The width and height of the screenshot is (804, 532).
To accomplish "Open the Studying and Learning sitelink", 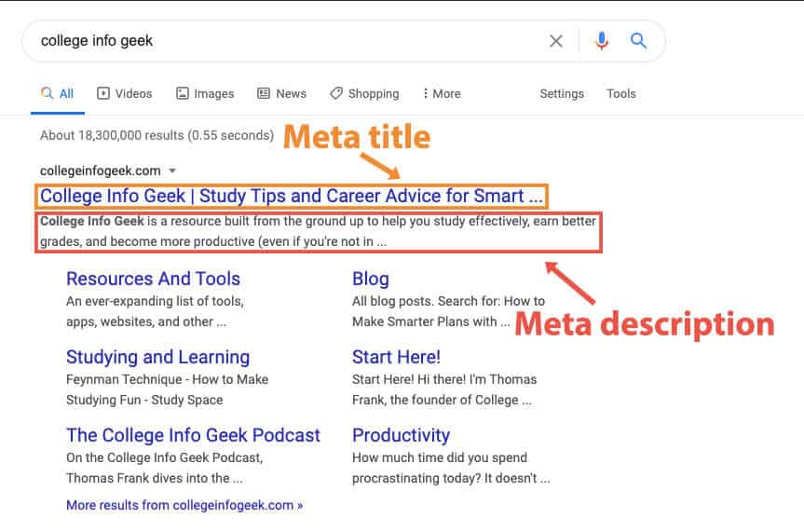I will (158, 357).
